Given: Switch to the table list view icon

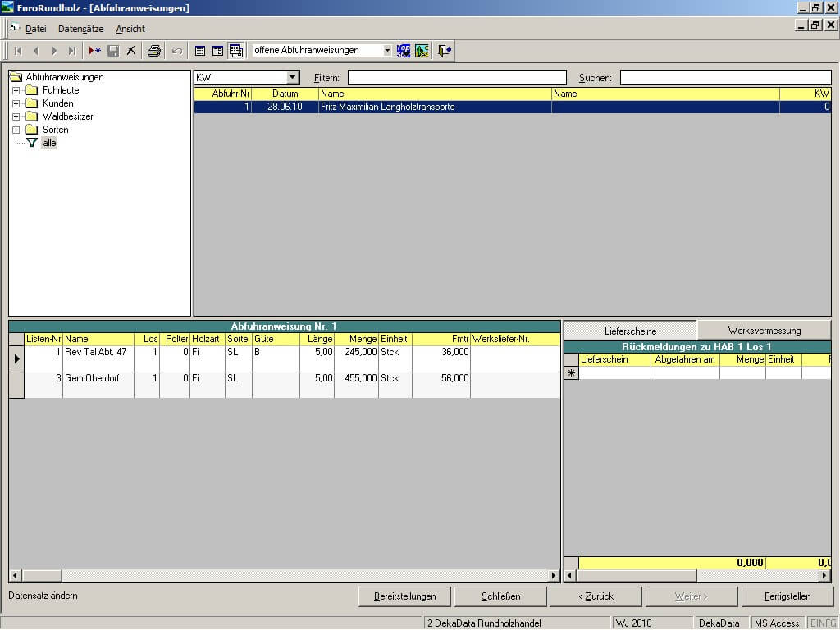Looking at the screenshot, I should (200, 51).
